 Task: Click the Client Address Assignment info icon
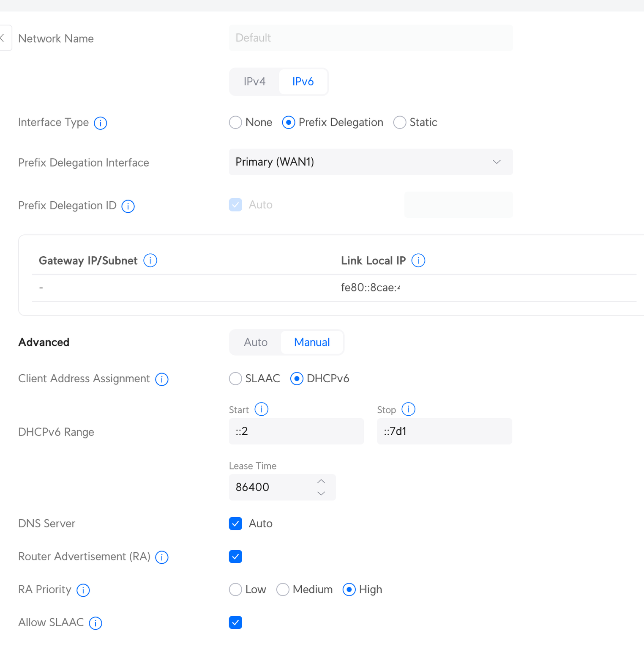[161, 379]
